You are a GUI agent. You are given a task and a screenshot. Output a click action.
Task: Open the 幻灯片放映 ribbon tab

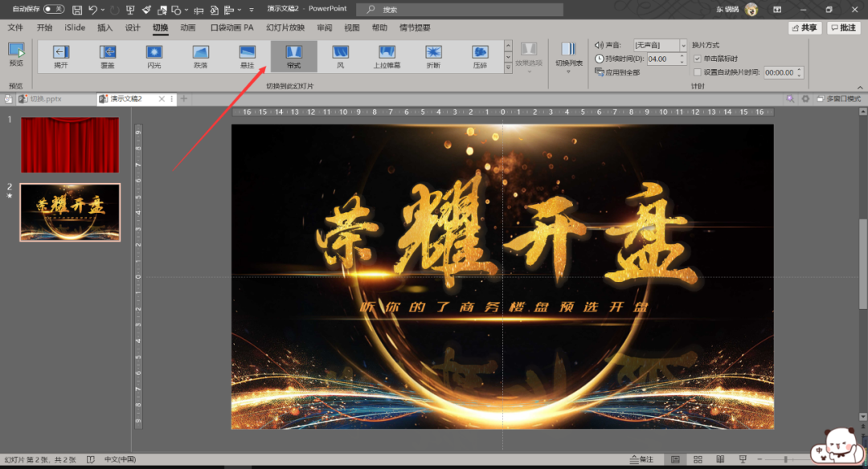pos(288,27)
